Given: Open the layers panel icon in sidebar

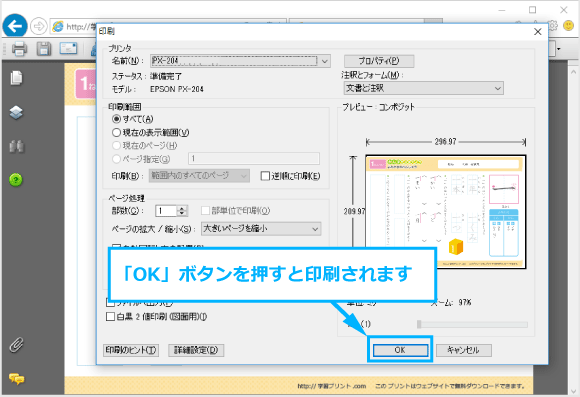Looking at the screenshot, I should coord(16,112).
